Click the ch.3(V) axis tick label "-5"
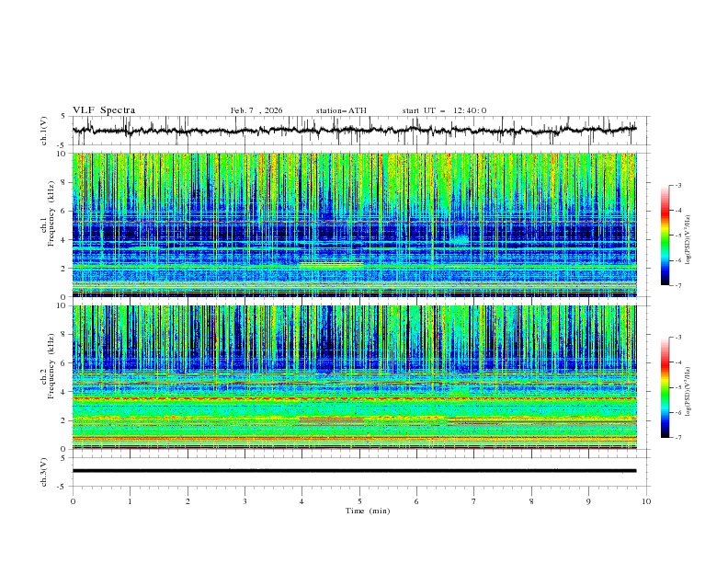728x563 pixels. point(63,487)
